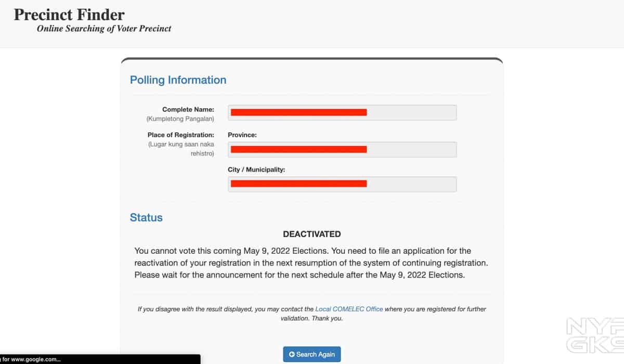Click the redacted name value bar
This screenshot has width=624, height=364.
click(297, 112)
